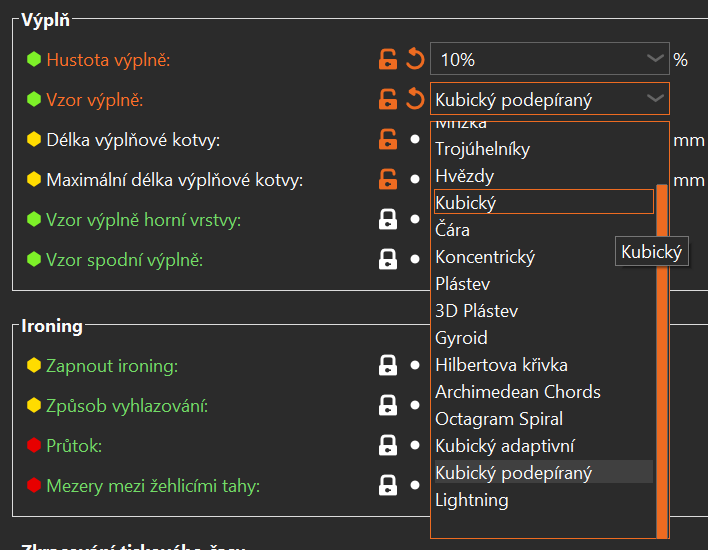Image resolution: width=708 pixels, height=550 pixels.
Task: Click the orange scrollbar in the pattern list
Action: pyautogui.click(x=662, y=350)
